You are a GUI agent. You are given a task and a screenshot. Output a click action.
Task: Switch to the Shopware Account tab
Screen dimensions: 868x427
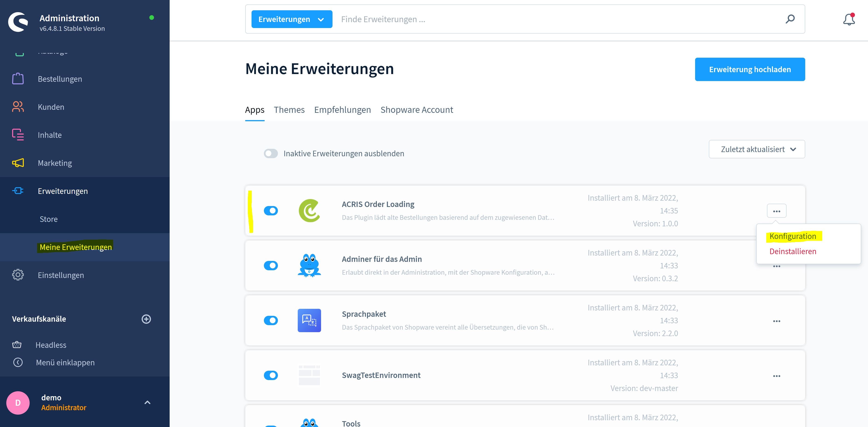click(x=417, y=110)
